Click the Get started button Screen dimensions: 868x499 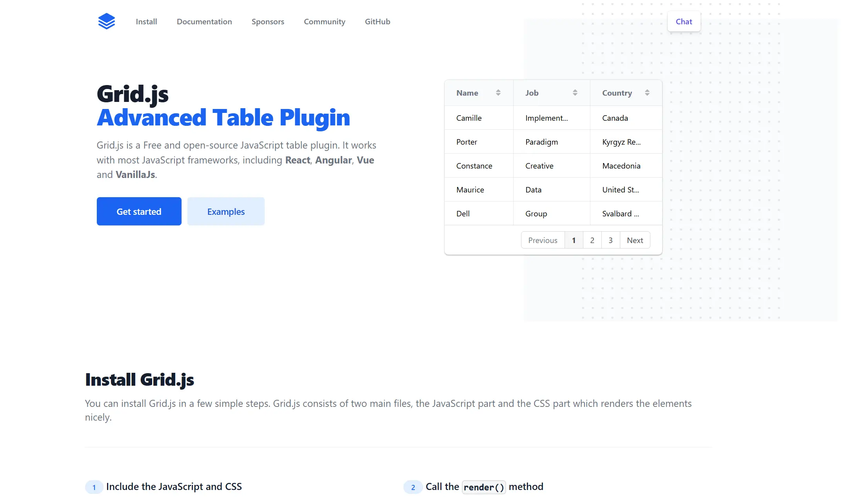click(x=139, y=211)
